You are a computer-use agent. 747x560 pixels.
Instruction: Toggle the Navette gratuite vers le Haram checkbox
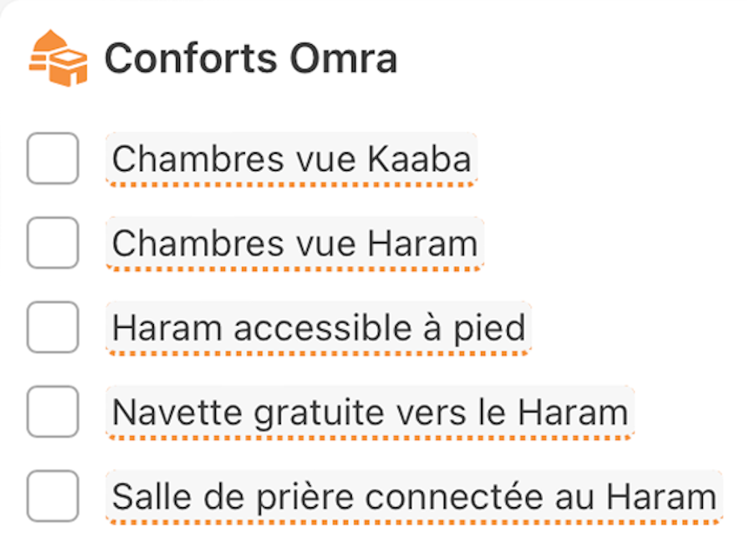[52, 411]
